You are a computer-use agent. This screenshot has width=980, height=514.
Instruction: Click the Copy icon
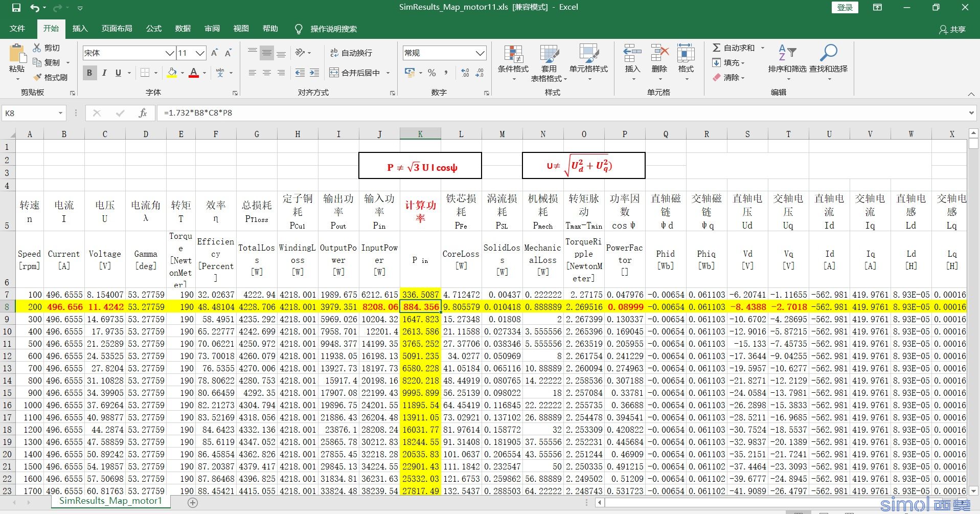(37, 62)
